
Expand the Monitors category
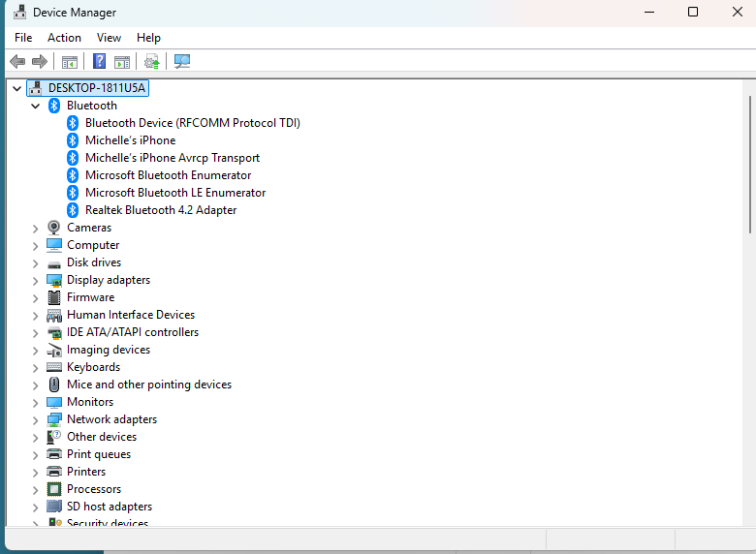[35, 403]
